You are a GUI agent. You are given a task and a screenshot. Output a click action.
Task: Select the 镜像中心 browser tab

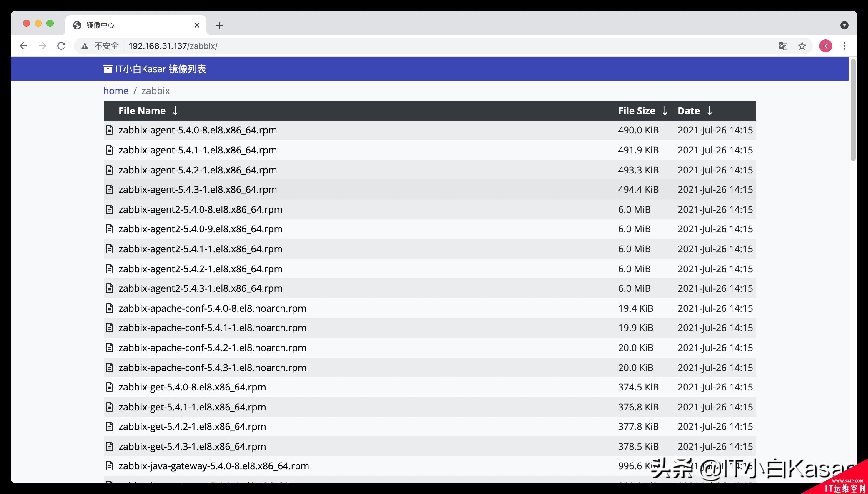(x=136, y=25)
